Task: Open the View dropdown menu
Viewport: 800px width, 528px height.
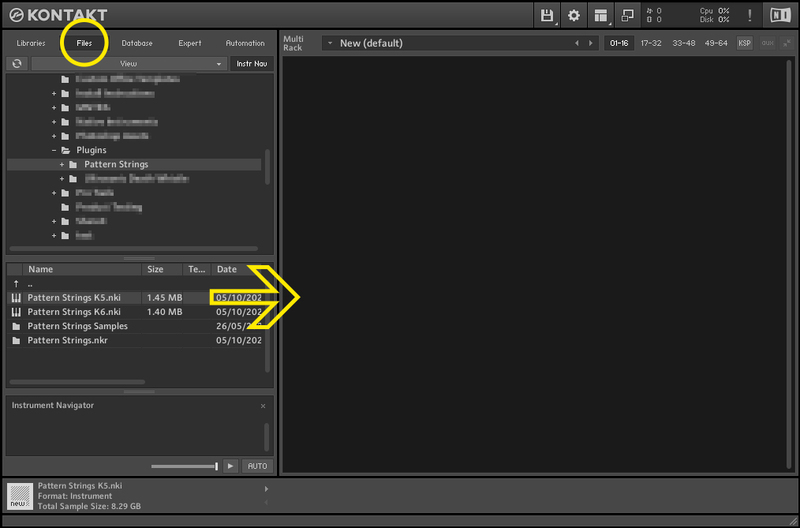Action: [129, 64]
